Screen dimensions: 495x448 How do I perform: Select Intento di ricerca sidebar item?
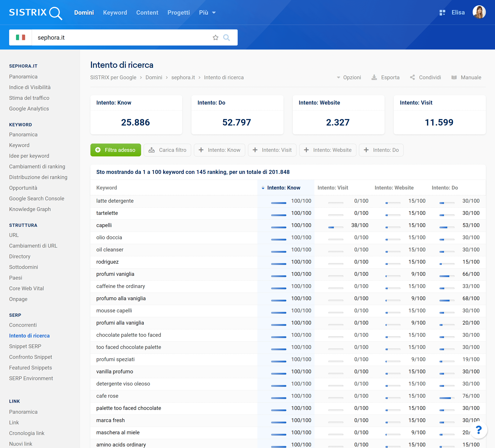[x=29, y=336]
